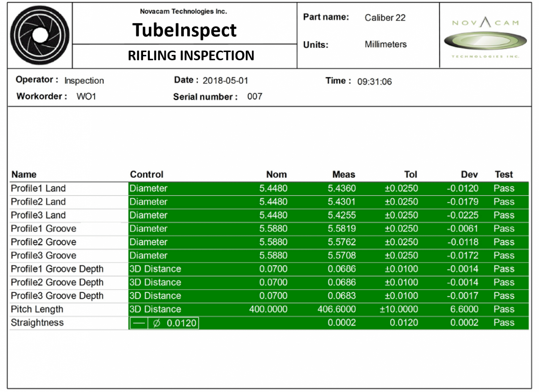Switch to the RIFLING INSPECTION section
The width and height of the screenshot is (539, 392).
pos(192,56)
